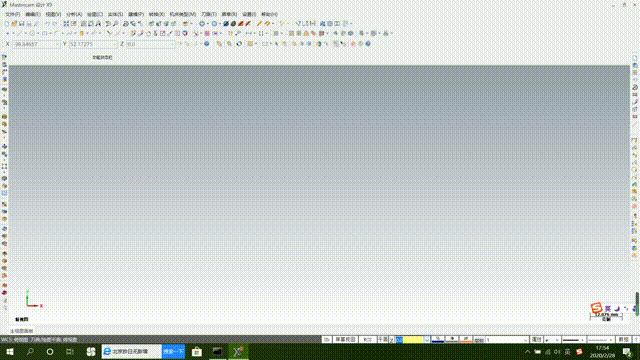Click the blue globe icon after Z field
The image size is (640, 360).
(207, 44)
